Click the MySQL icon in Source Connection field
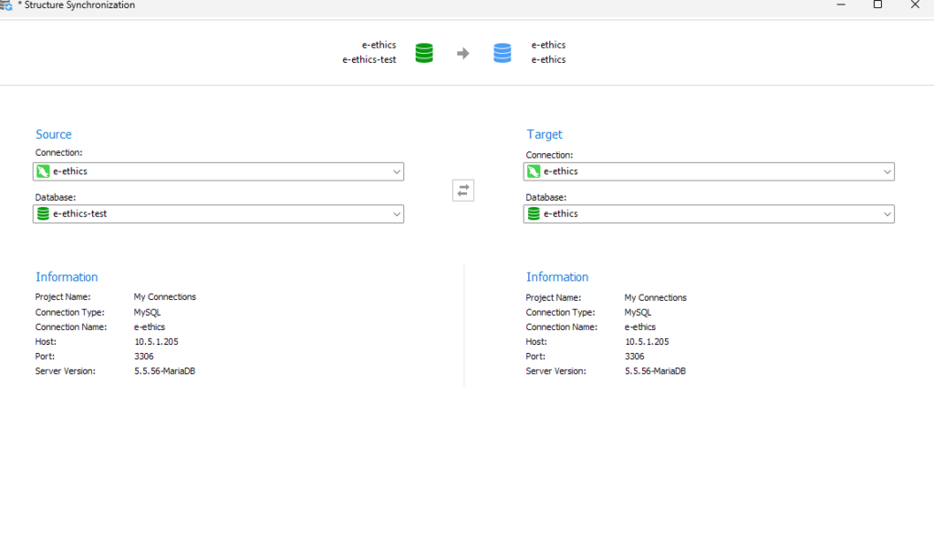Screen dimensions: 934x560 point(43,171)
